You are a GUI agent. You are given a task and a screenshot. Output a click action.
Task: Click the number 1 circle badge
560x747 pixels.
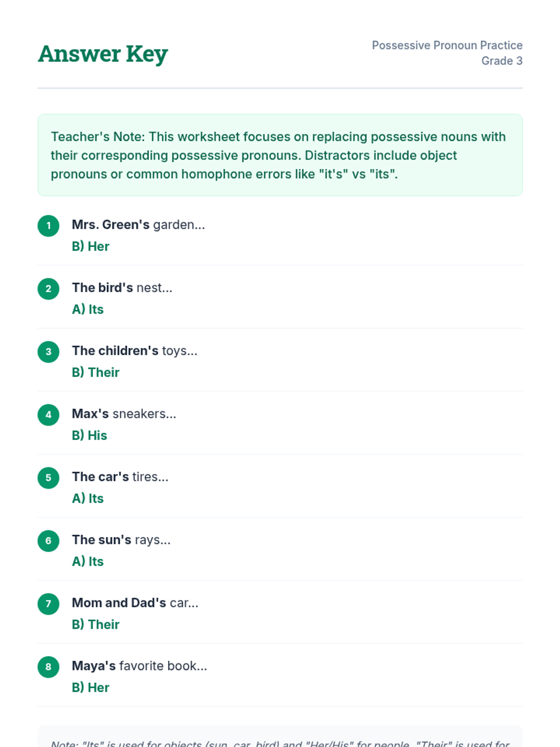48,226
